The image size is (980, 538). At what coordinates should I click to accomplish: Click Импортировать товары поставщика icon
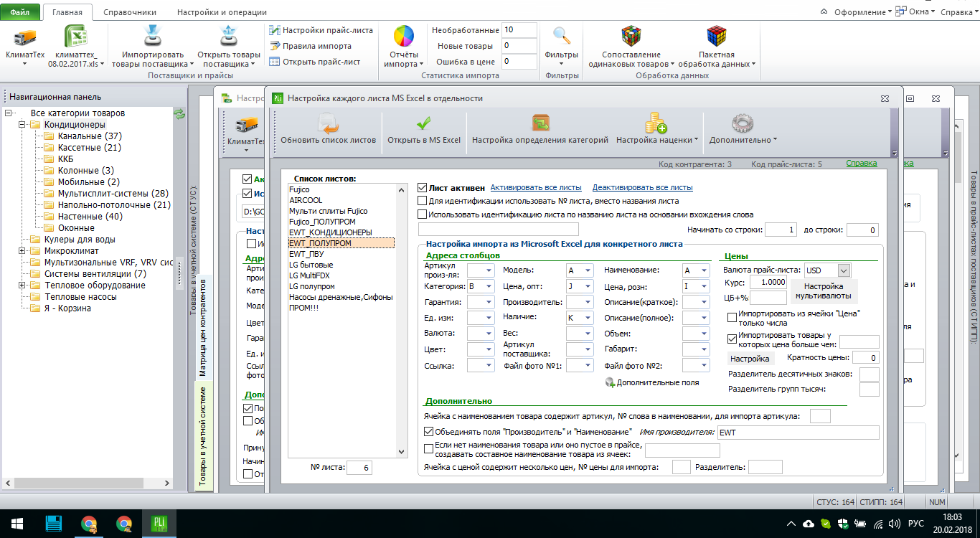[x=153, y=37]
